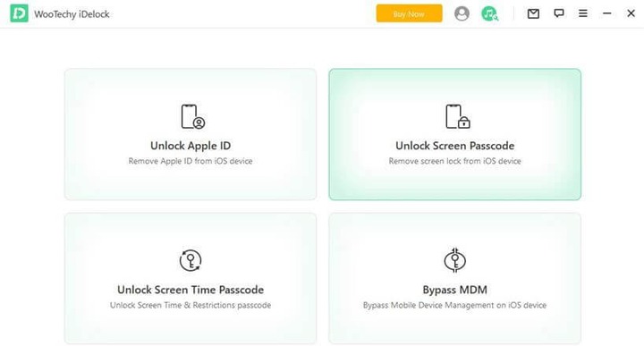Open the user account profile icon
644x346 pixels.
pyautogui.click(x=462, y=13)
